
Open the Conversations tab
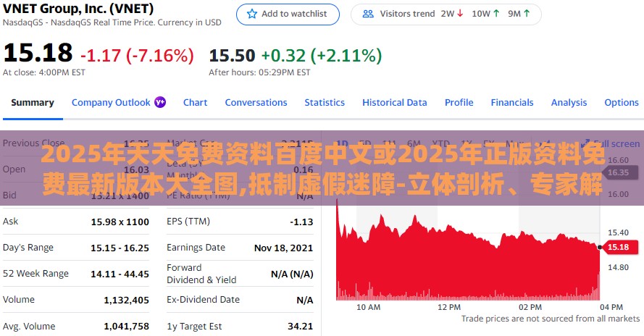pos(256,103)
